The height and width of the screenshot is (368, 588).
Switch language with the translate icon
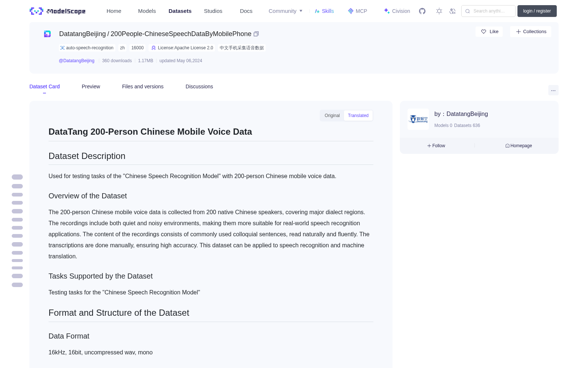tap(453, 11)
